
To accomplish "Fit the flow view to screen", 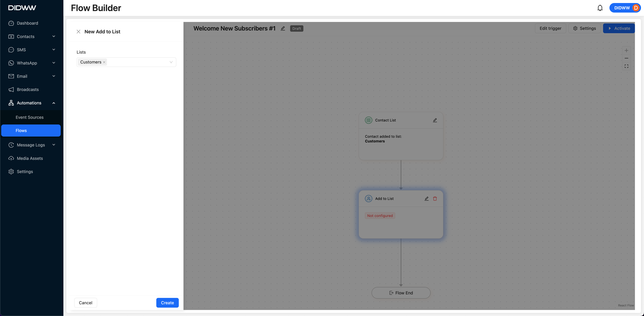I will (x=626, y=66).
